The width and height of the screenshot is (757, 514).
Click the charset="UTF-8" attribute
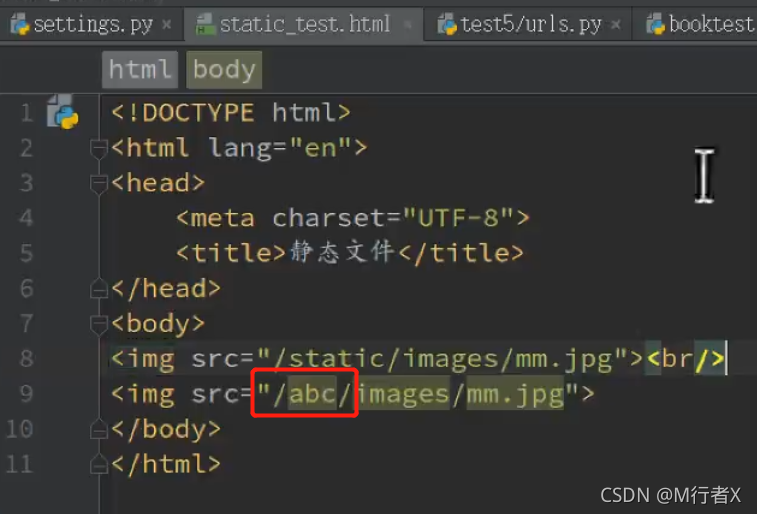(x=393, y=218)
